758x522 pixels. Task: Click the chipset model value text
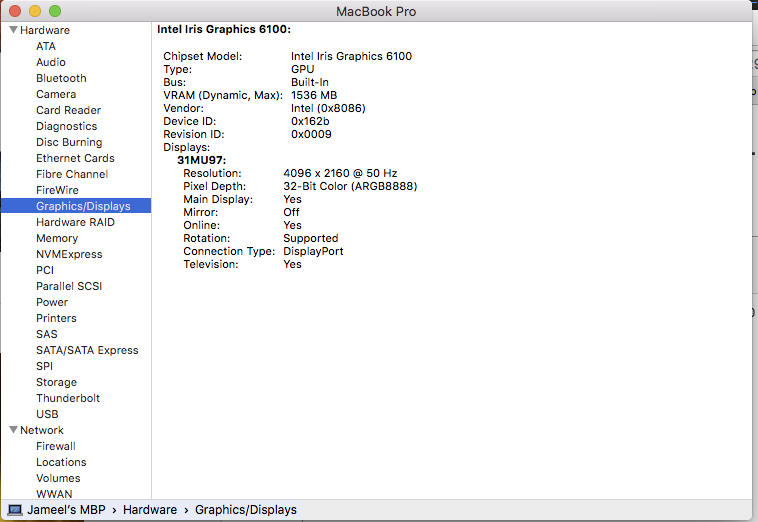click(351, 56)
